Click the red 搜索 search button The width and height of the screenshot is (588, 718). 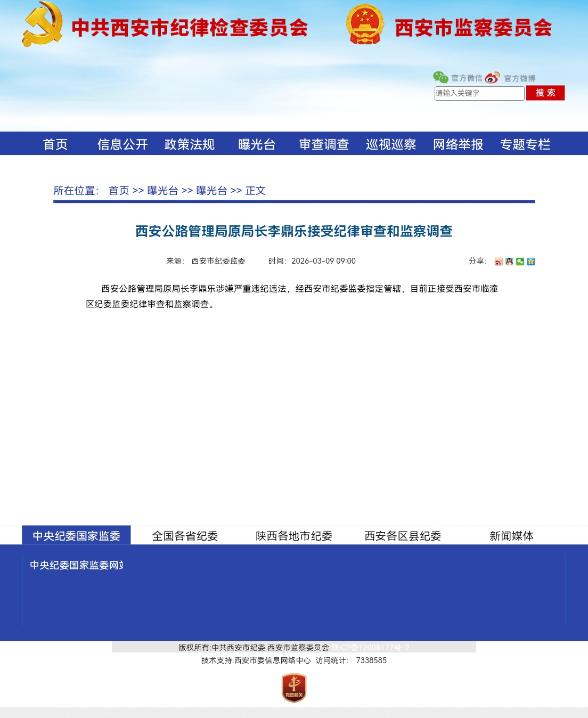point(545,93)
